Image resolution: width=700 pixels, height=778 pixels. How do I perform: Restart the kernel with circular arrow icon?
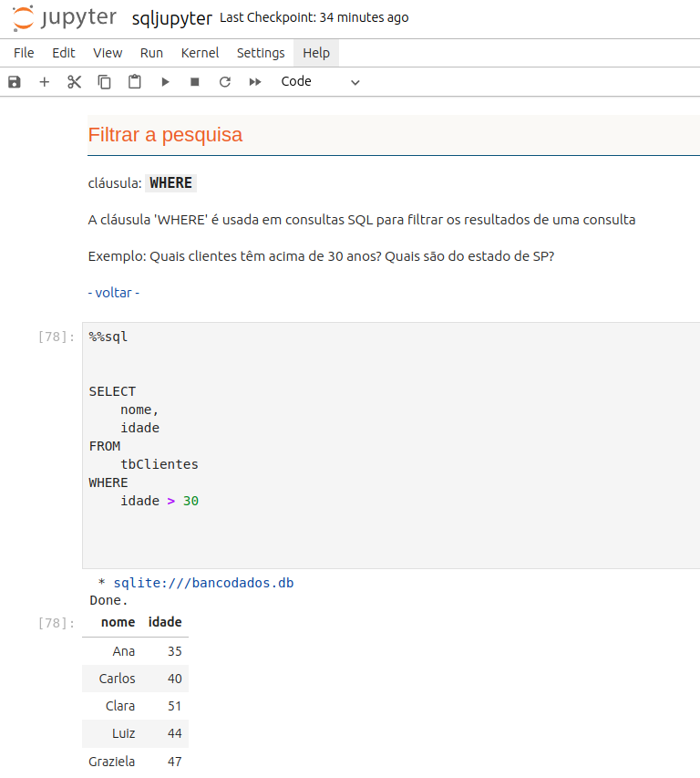pos(225,82)
